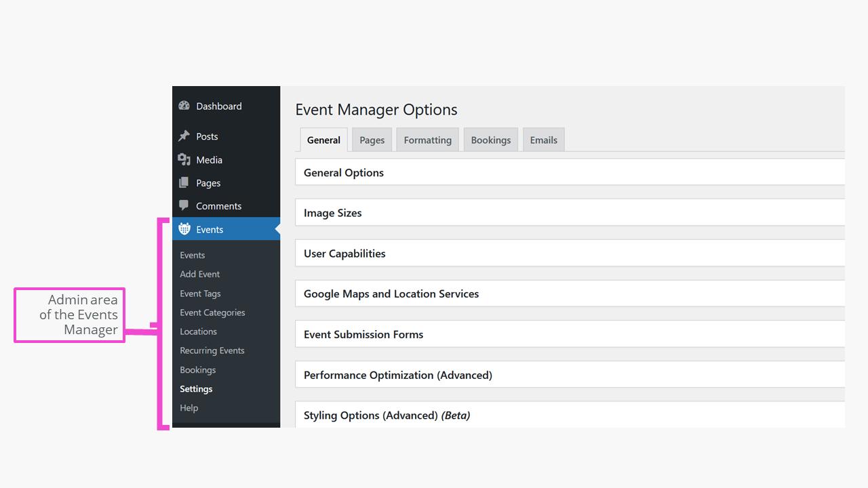Image resolution: width=868 pixels, height=488 pixels.
Task: Switch to the Pages tab
Action: click(372, 140)
